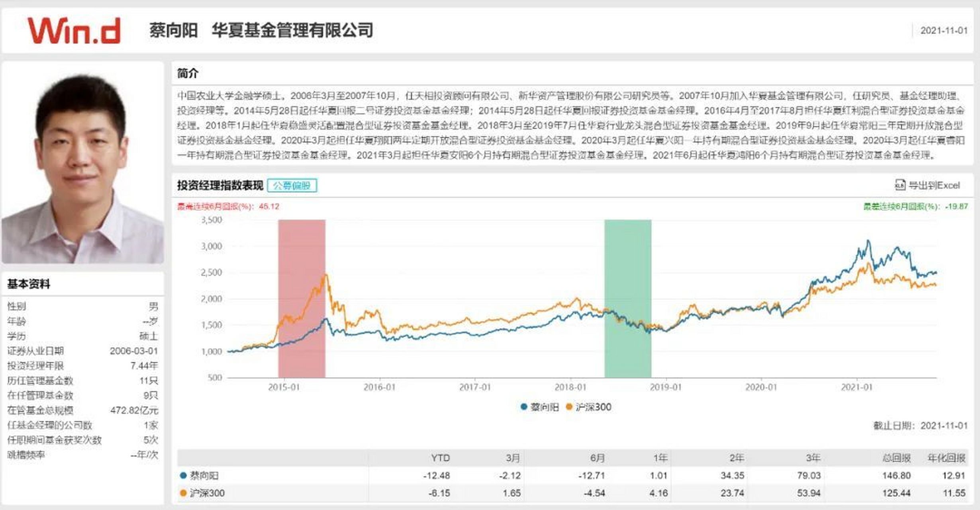The image size is (980, 510).
Task: Click the 2018-01 x-axis label
Action: [x=570, y=387]
